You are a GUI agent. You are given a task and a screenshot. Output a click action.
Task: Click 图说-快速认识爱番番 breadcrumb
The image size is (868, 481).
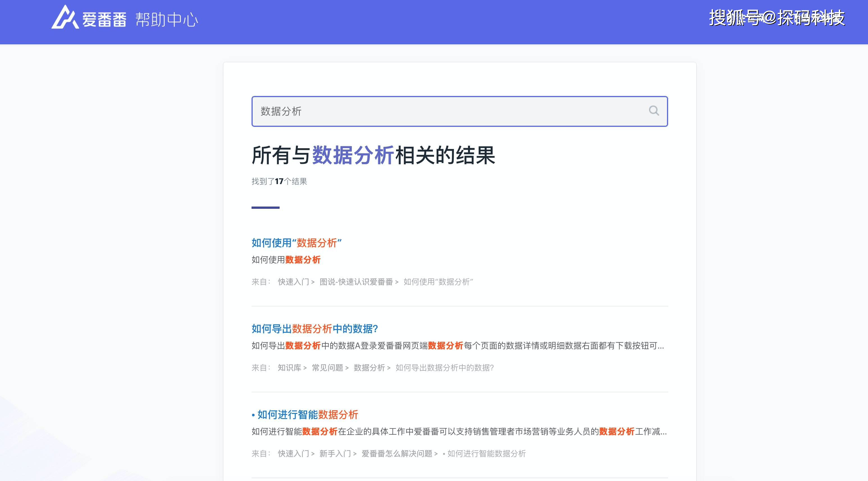(x=356, y=282)
